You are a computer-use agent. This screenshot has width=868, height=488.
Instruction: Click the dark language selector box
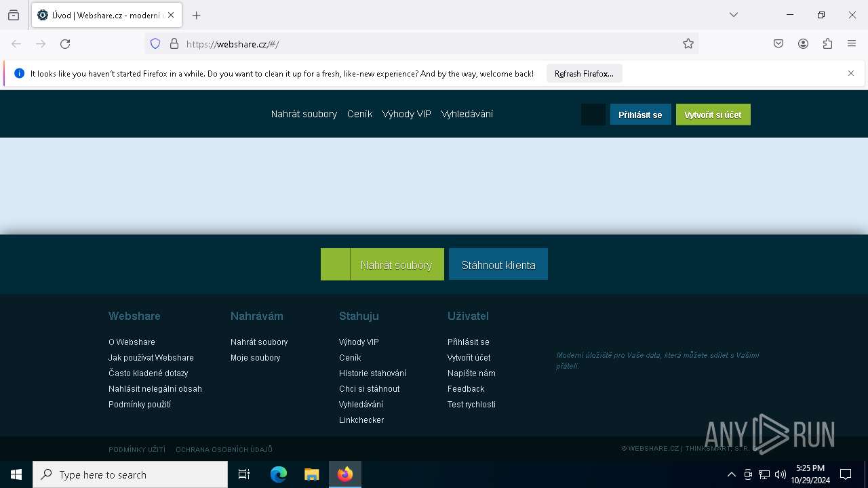[x=593, y=115]
